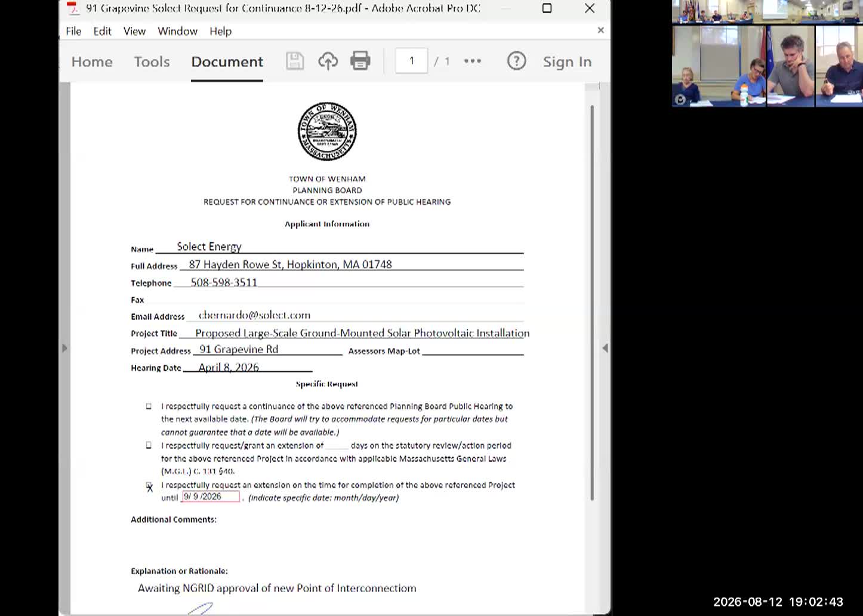Select the Document tab

click(x=227, y=61)
